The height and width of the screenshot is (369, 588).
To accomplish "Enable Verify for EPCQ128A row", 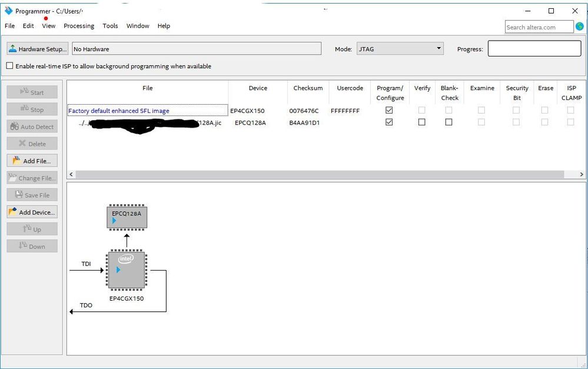I will 422,122.
